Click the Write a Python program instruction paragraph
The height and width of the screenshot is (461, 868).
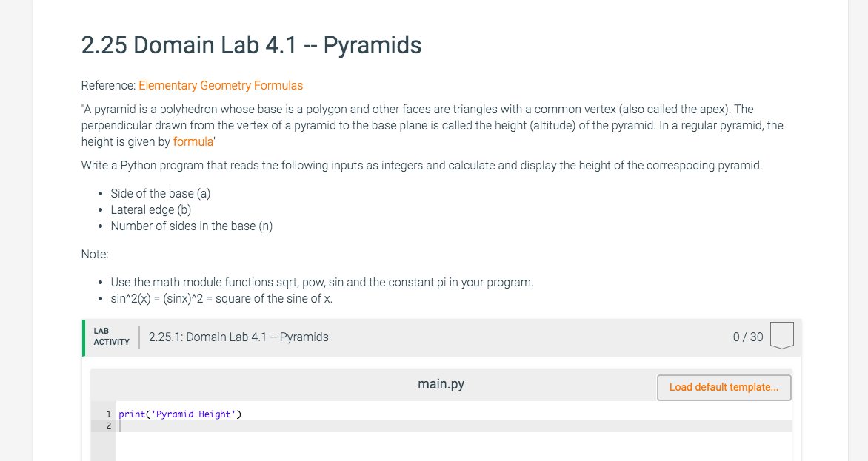click(x=422, y=165)
